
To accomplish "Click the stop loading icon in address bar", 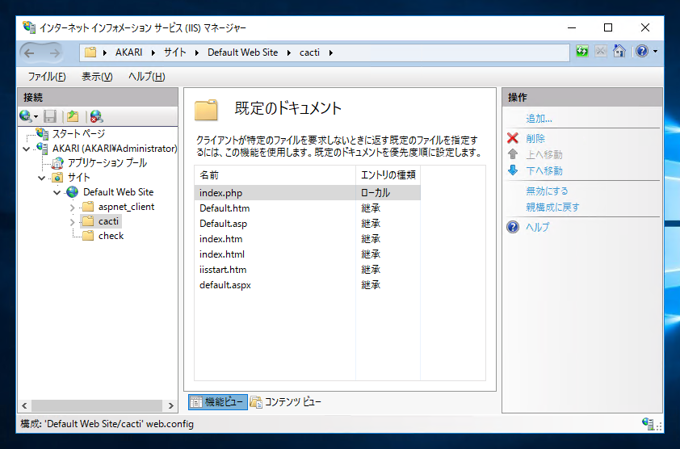I will click(601, 52).
